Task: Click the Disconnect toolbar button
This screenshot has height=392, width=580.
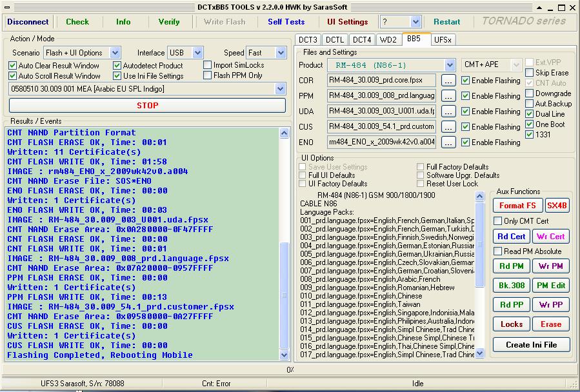Action: click(28, 22)
